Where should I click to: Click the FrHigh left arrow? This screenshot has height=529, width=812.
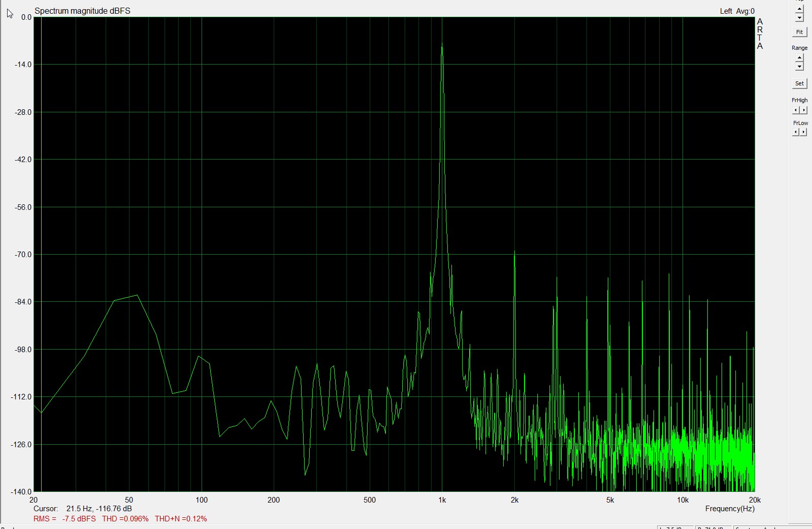tap(796, 110)
